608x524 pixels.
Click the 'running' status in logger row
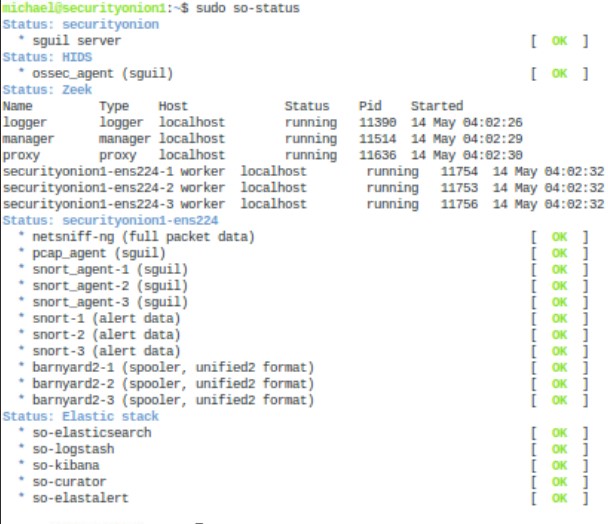tap(311, 123)
